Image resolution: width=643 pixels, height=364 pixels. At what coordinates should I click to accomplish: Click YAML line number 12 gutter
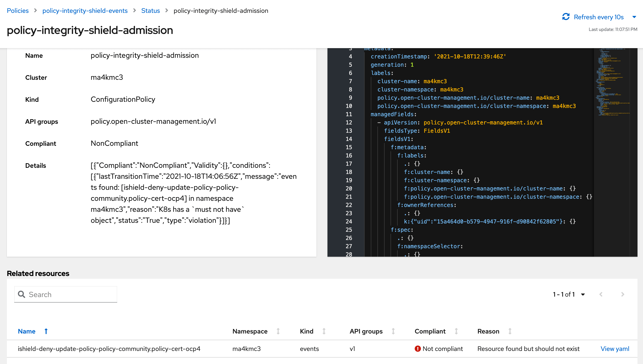[349, 122]
